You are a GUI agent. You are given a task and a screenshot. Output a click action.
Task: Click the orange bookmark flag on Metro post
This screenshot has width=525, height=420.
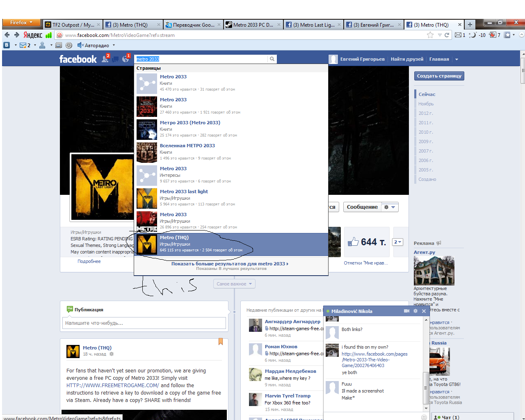(x=221, y=341)
